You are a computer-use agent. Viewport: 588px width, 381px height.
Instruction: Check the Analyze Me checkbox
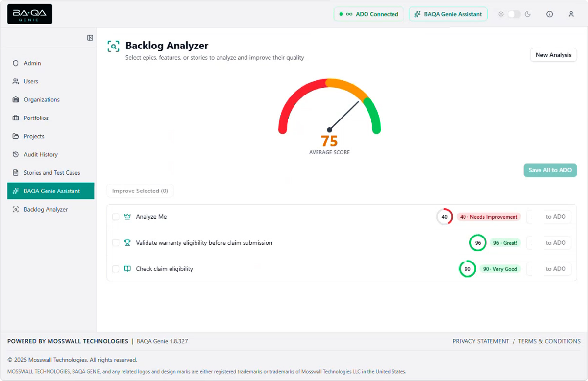click(116, 217)
